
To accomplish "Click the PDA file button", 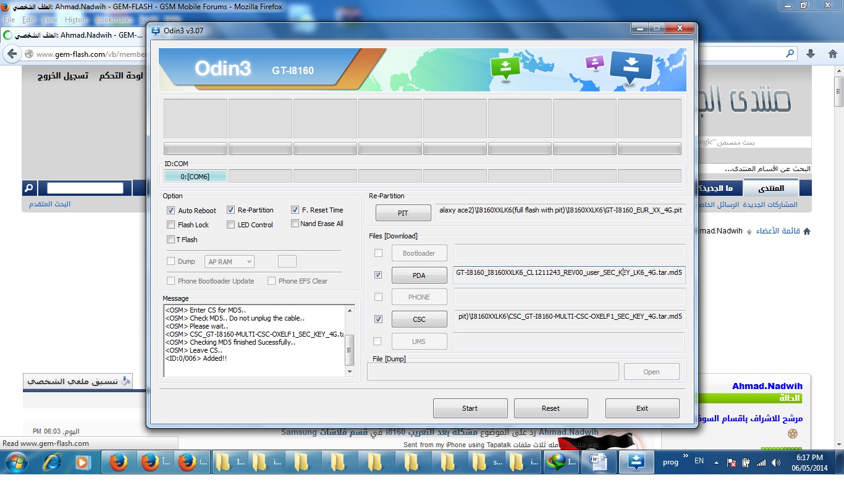I will [419, 275].
